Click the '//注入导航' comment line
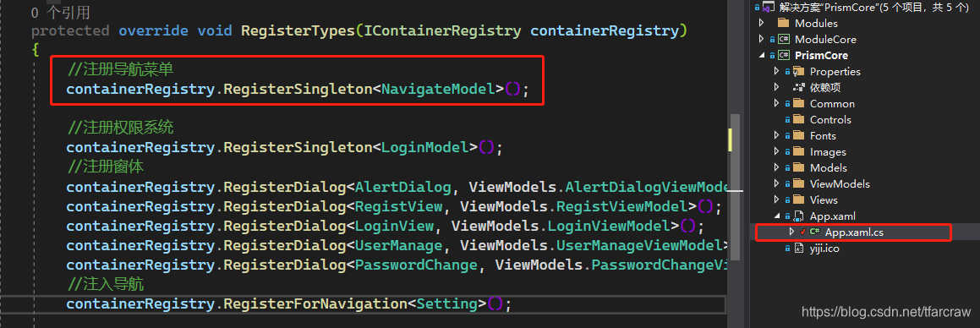 coord(105,285)
